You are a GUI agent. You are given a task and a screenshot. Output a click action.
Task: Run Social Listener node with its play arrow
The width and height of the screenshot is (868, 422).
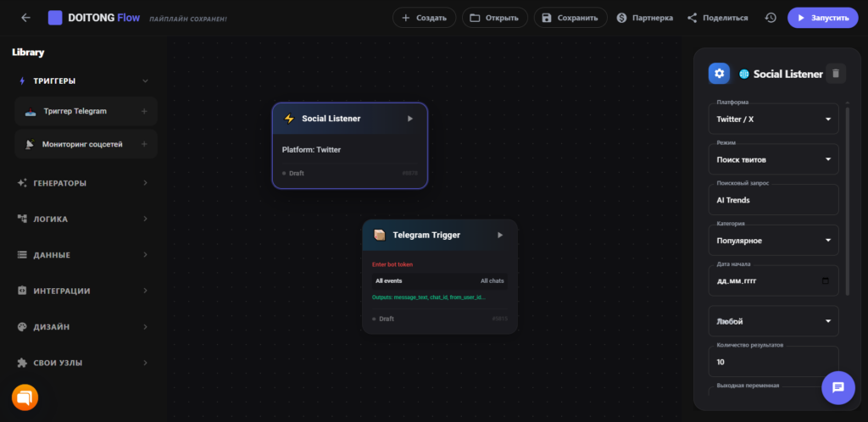click(409, 119)
